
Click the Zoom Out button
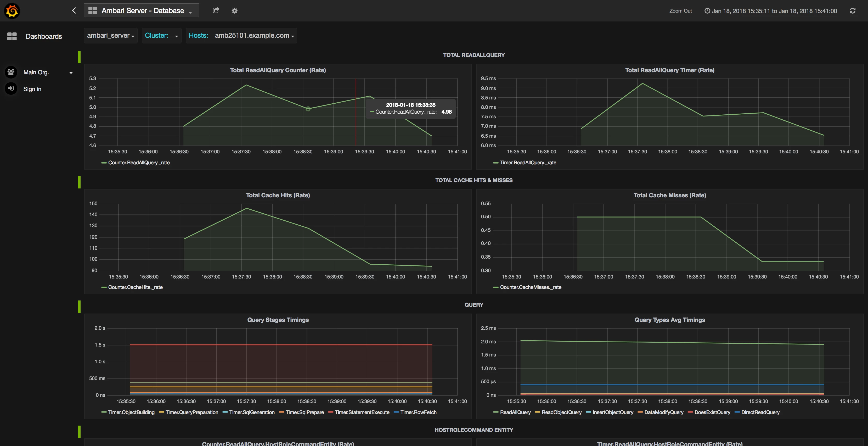pyautogui.click(x=680, y=11)
